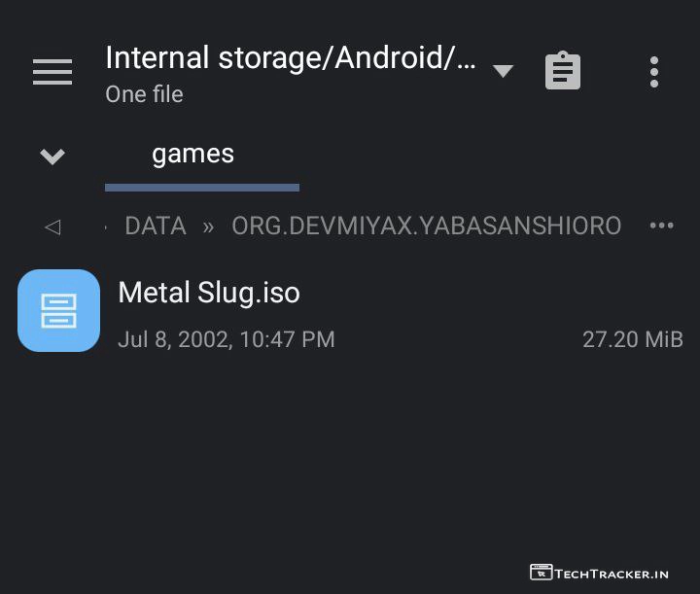Screen dimensions: 700x594
Task: Tap the One file subtitle text
Action: tap(144, 94)
